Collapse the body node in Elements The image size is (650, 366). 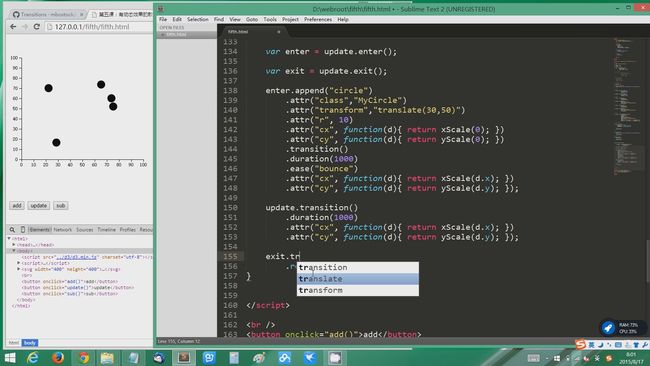(x=14, y=251)
